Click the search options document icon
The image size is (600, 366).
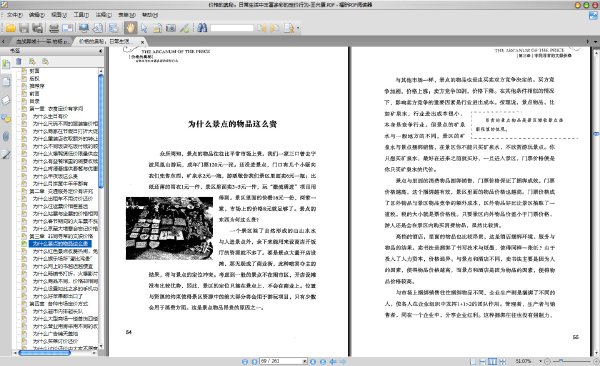289,28
